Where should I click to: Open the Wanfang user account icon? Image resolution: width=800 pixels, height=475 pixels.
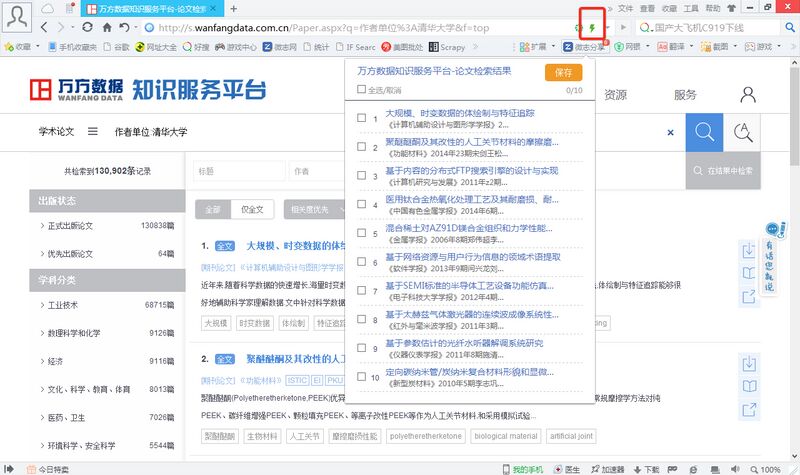748,95
